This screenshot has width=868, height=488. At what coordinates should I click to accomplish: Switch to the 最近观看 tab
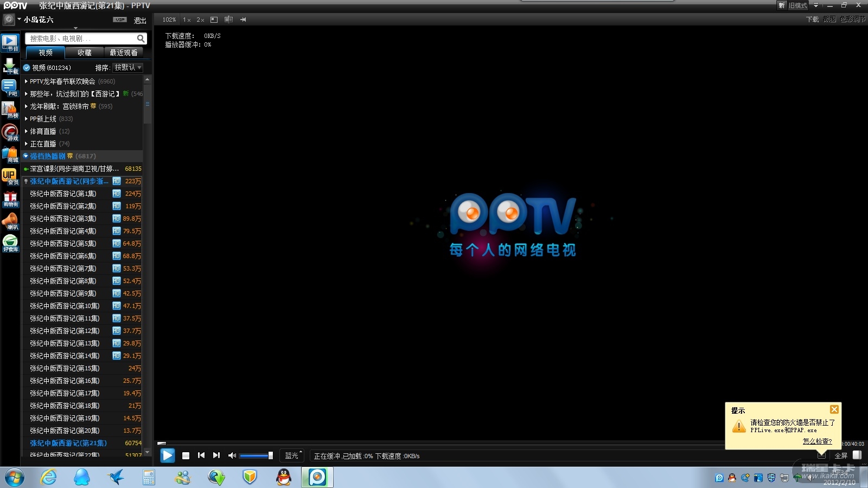coord(124,53)
